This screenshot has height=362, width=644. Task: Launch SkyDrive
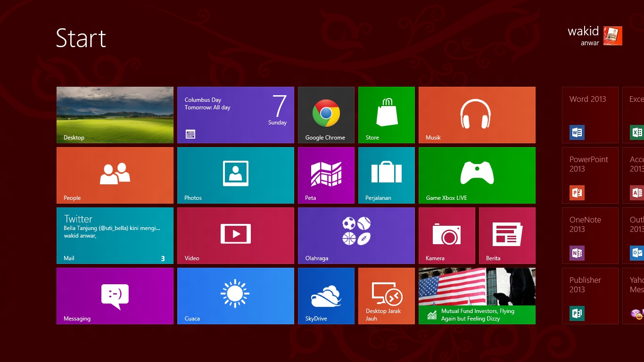(x=326, y=296)
